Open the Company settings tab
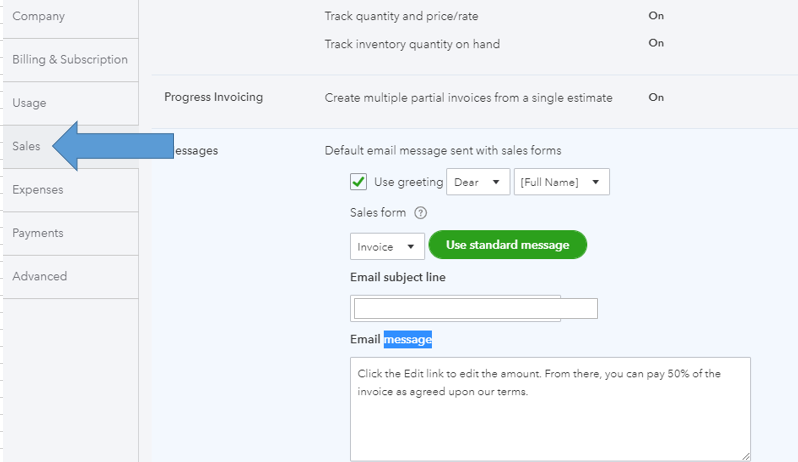 pos(39,16)
